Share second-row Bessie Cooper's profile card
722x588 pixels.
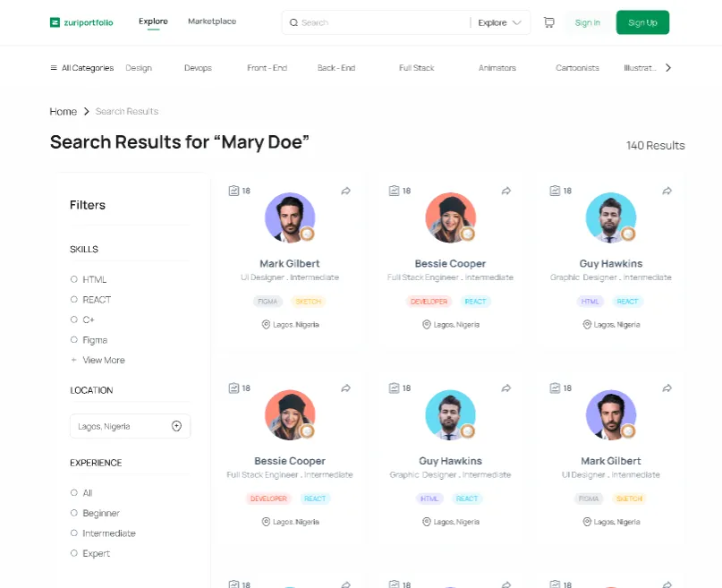point(346,388)
